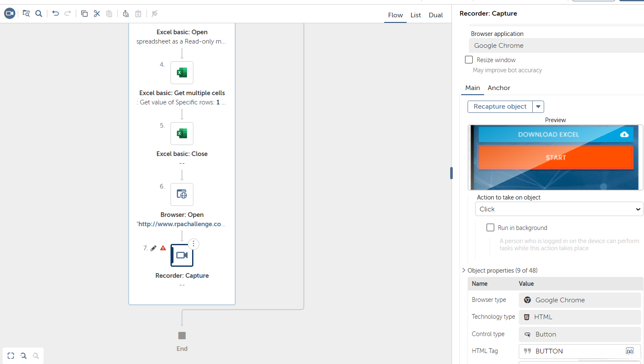Redo the last undone action
Viewport: 644px width, 364px height.
68,14
